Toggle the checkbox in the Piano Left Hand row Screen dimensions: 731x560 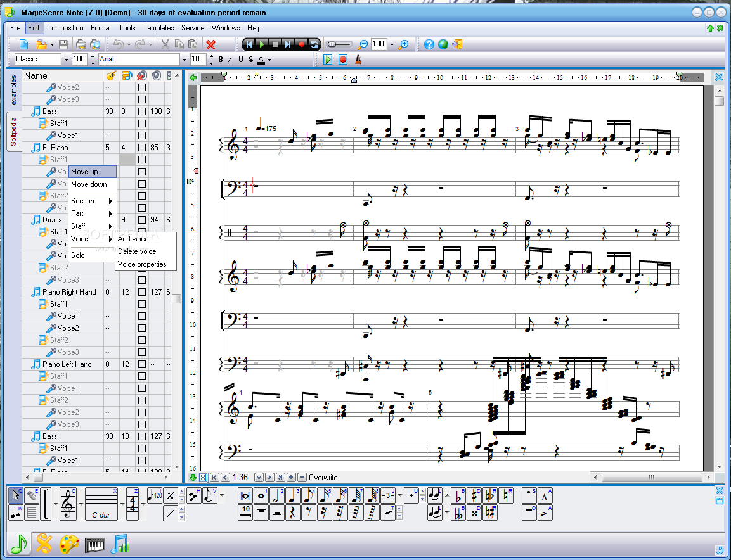point(142,364)
